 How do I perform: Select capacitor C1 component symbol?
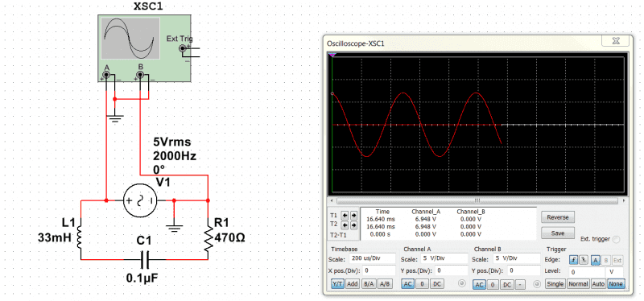144,259
